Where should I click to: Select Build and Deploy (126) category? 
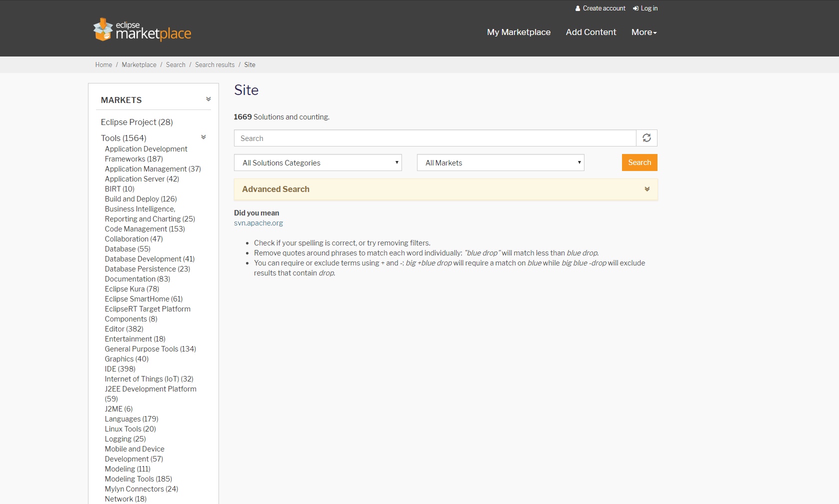click(x=141, y=199)
